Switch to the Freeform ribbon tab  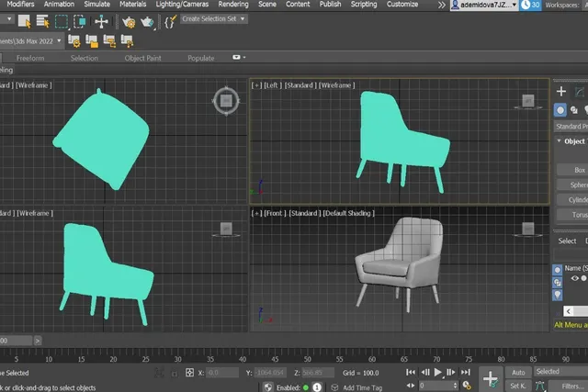30,58
